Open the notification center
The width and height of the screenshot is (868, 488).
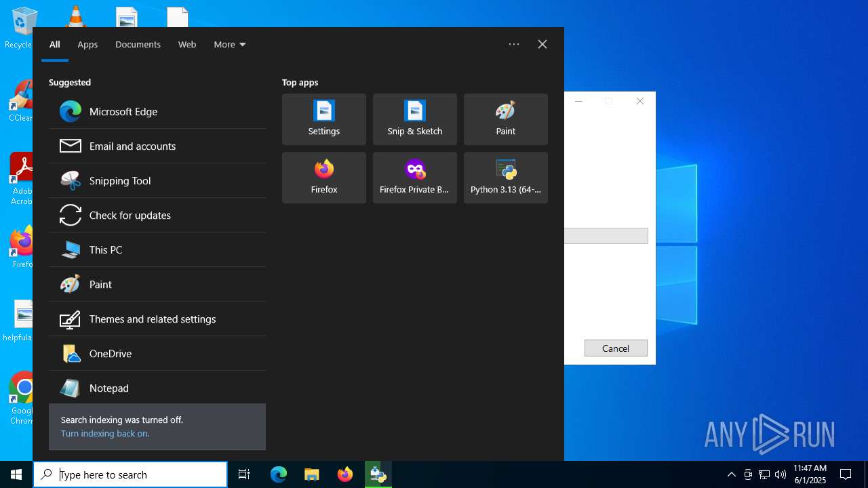pos(846,474)
